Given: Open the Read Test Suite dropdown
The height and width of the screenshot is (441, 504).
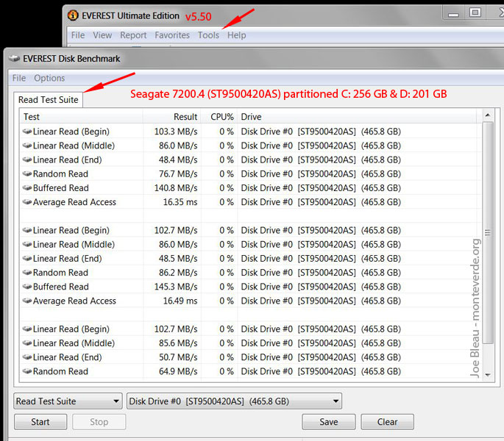Looking at the screenshot, I should [68, 401].
